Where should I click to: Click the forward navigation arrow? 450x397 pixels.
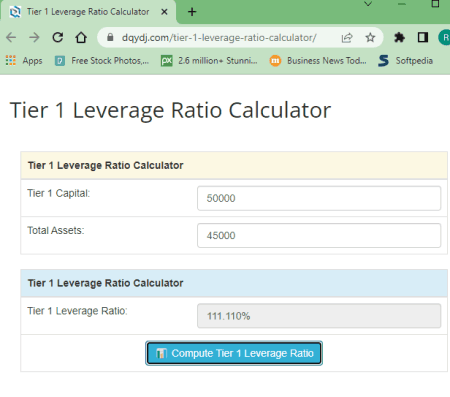[x=34, y=37]
